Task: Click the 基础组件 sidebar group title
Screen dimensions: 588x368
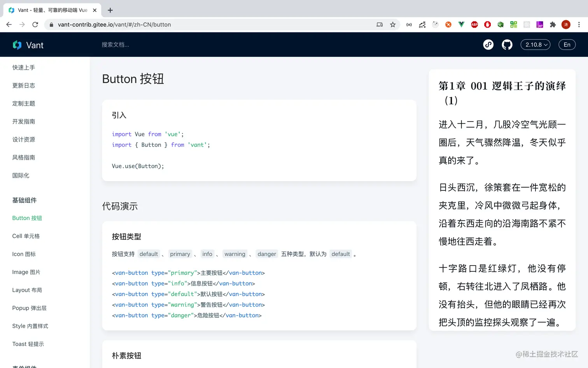Action: [24, 200]
